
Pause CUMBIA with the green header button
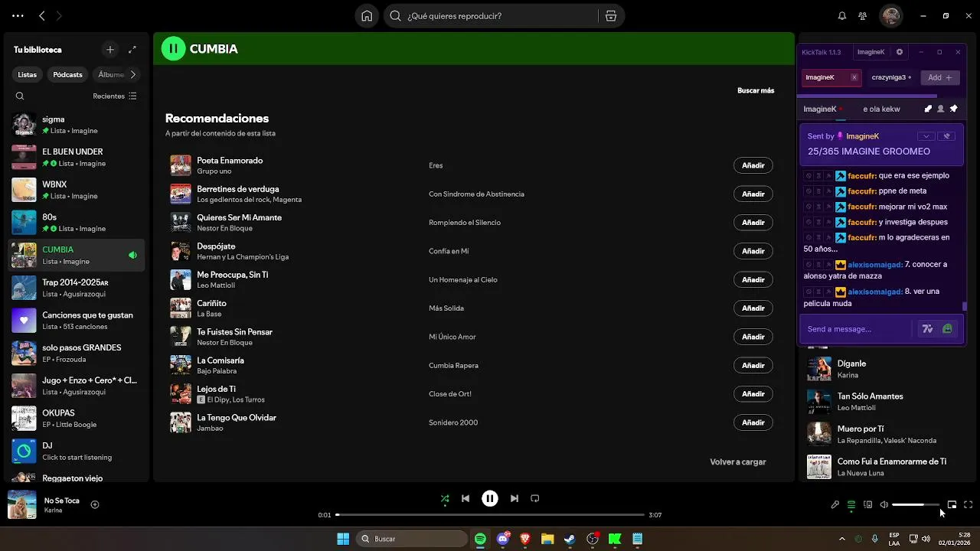(173, 48)
